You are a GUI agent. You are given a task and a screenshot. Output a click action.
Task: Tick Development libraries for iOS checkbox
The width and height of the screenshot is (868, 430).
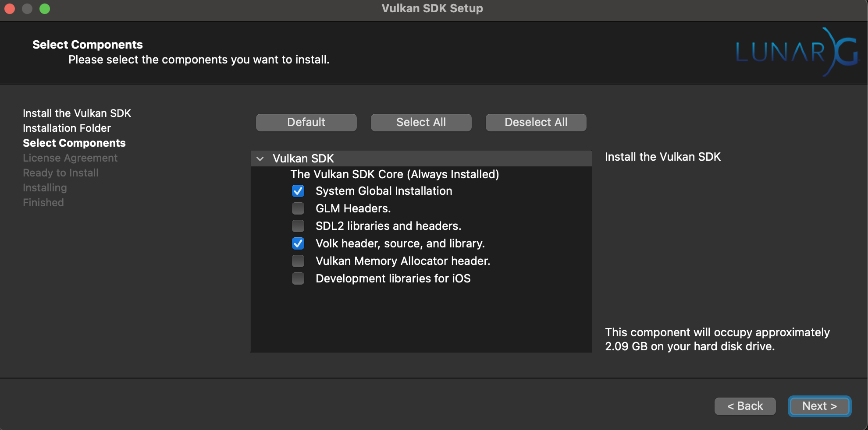pyautogui.click(x=298, y=278)
